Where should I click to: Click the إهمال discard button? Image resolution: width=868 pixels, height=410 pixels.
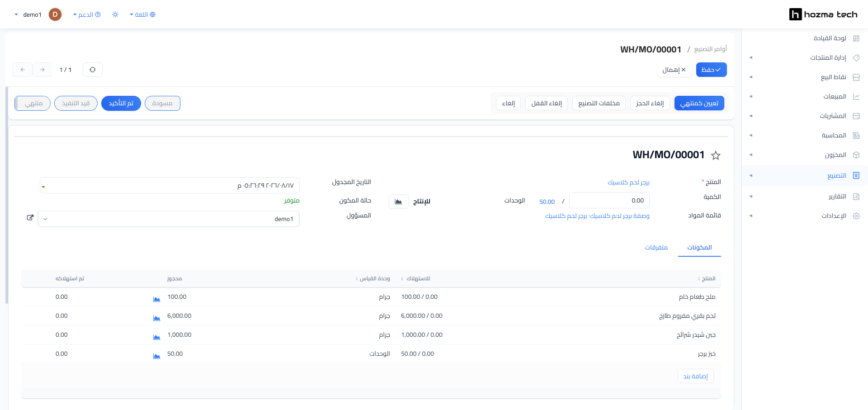[675, 70]
